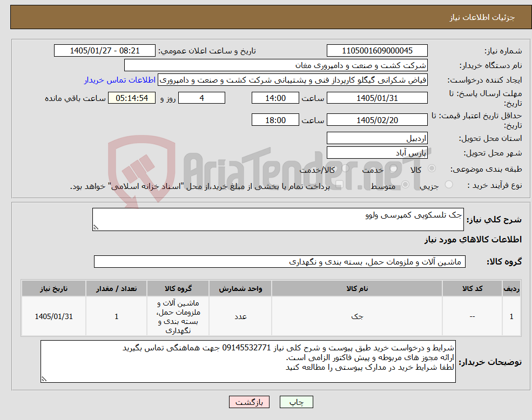Select the کالا radio button
Screen dimensions: 532x420
[x=432, y=168]
